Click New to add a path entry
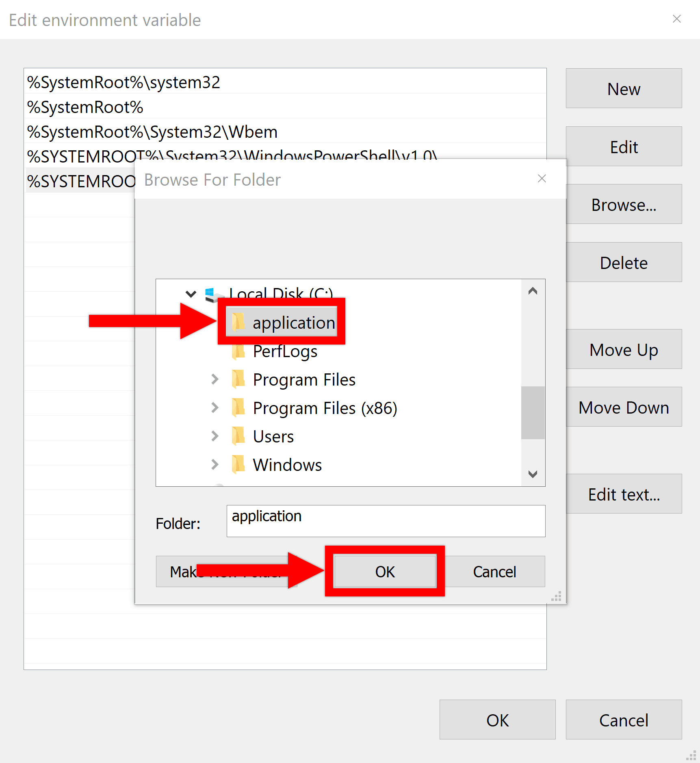Viewport: 700px width, 763px height. coord(623,89)
